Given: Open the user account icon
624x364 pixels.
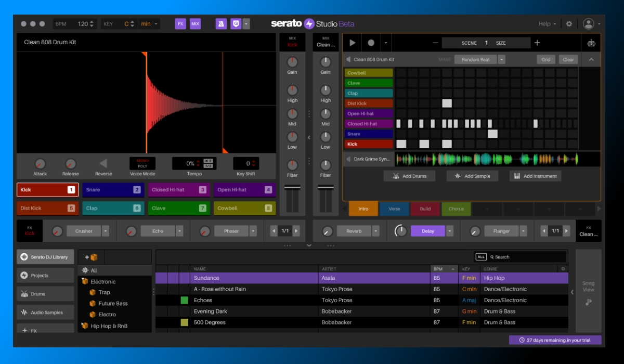Looking at the screenshot, I should click(x=588, y=24).
